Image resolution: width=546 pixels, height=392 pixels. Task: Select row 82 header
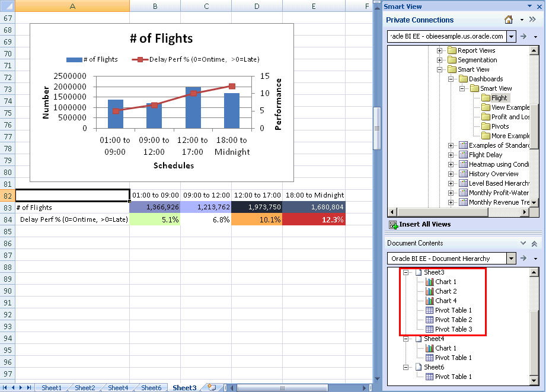[8, 196]
